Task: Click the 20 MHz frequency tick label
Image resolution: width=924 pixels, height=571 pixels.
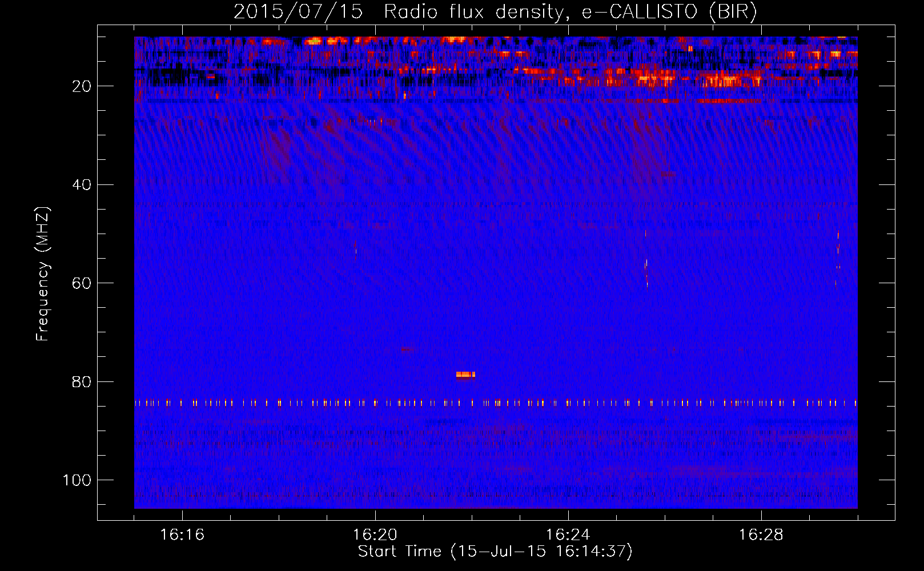Action: tap(82, 86)
